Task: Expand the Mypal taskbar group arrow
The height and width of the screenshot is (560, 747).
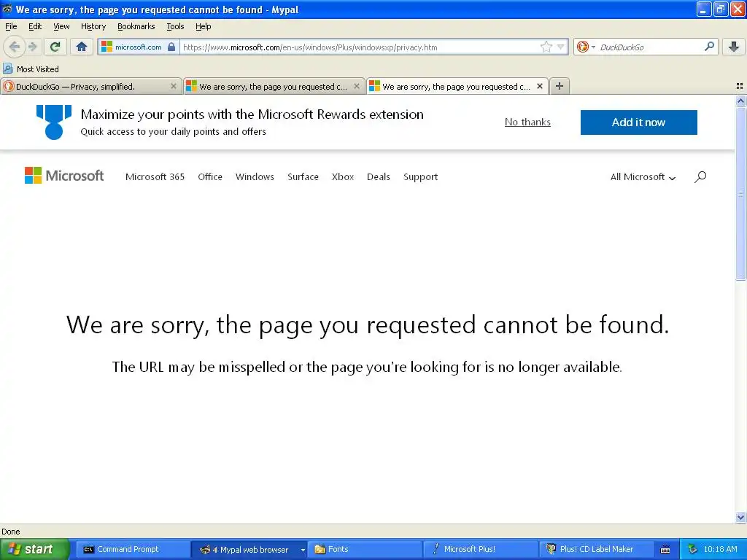Action: [303, 550]
